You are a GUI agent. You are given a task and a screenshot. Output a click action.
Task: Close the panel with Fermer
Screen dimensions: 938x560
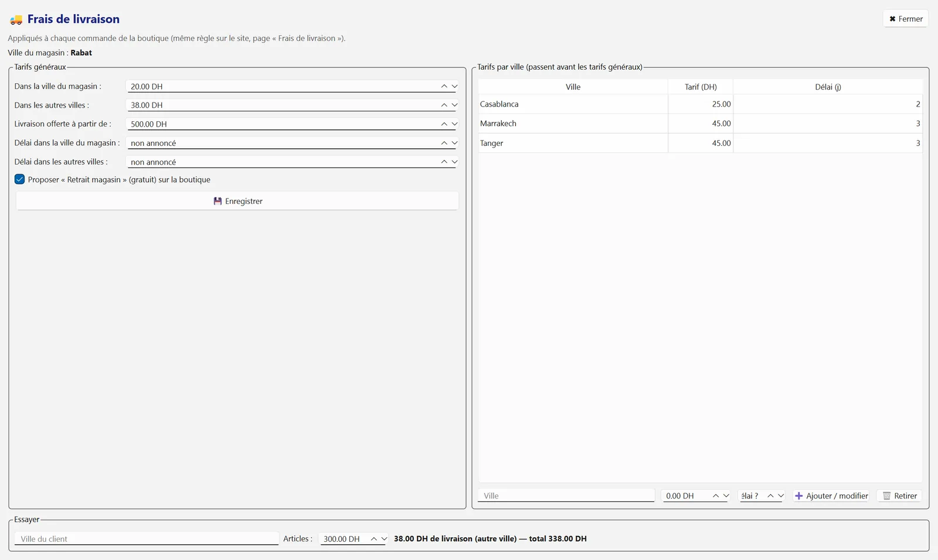(905, 19)
